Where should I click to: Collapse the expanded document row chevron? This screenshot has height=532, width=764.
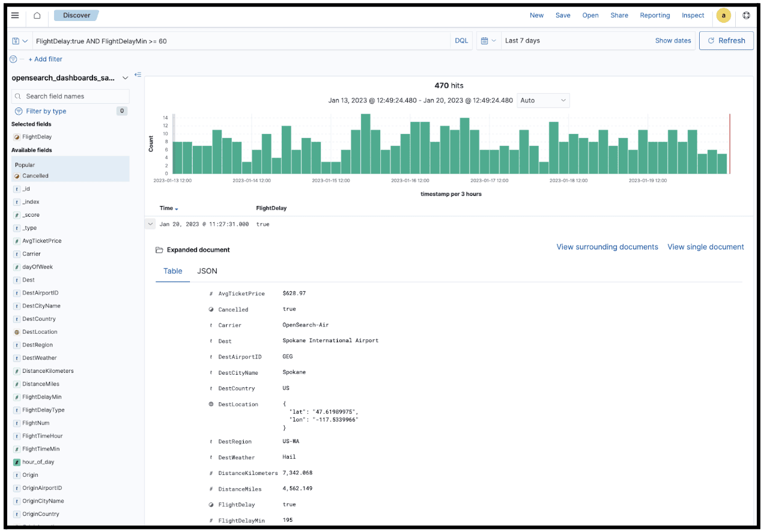pos(150,223)
